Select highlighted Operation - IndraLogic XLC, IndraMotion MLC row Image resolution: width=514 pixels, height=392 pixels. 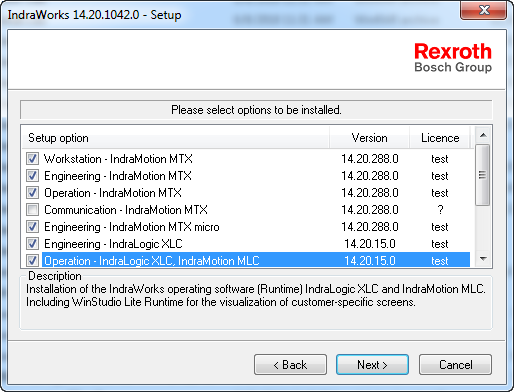tap(256, 260)
